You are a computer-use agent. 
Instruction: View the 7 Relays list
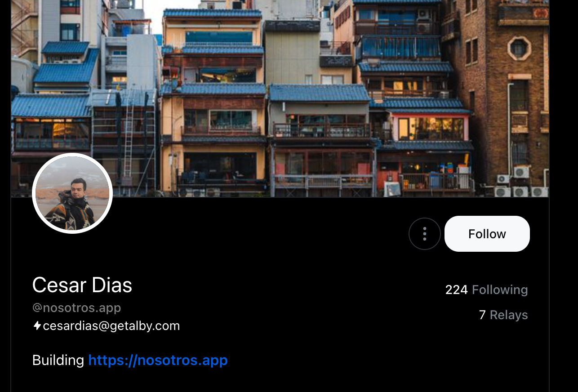coord(503,315)
